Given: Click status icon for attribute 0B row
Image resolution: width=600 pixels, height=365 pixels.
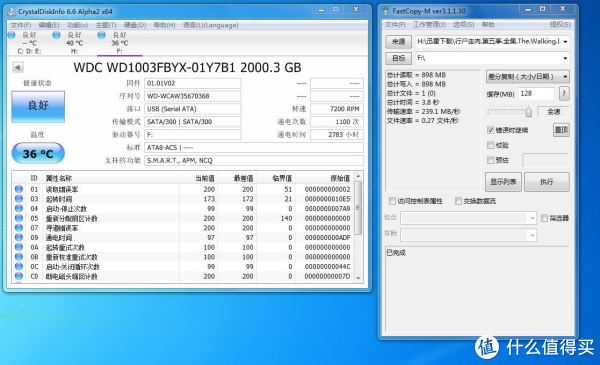Looking at the screenshot, I should (x=19, y=257).
